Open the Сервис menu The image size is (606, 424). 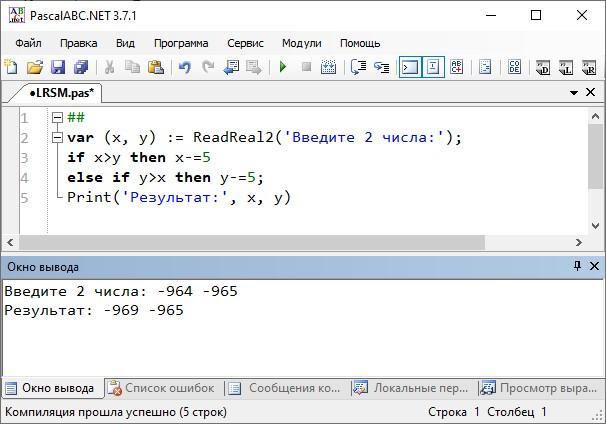pyautogui.click(x=245, y=43)
